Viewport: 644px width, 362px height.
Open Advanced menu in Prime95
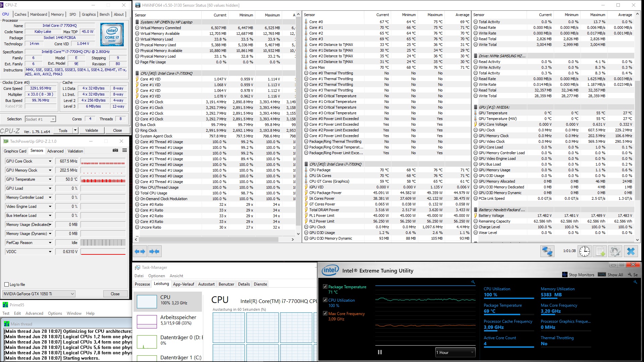coord(34,313)
